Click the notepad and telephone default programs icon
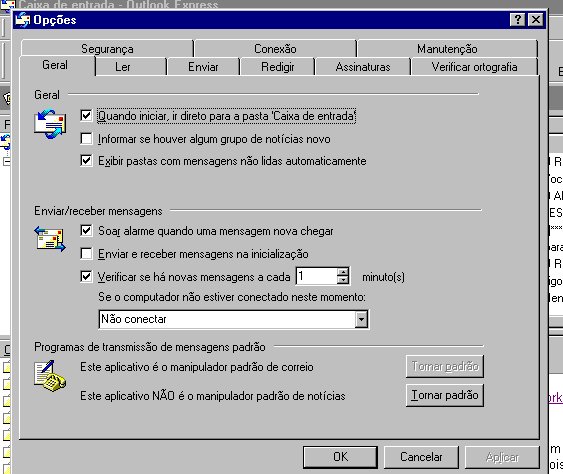Screen dimensions: 563x474 click(50, 376)
